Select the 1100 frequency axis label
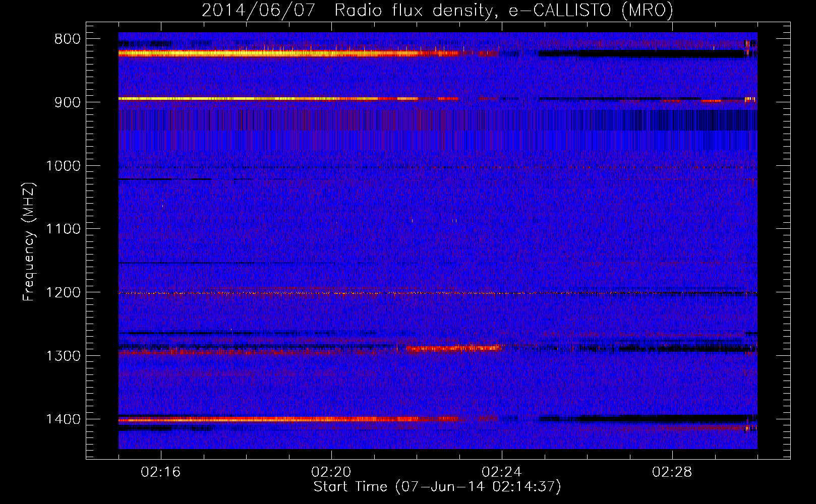Image resolution: width=816 pixels, height=504 pixels. click(x=63, y=229)
